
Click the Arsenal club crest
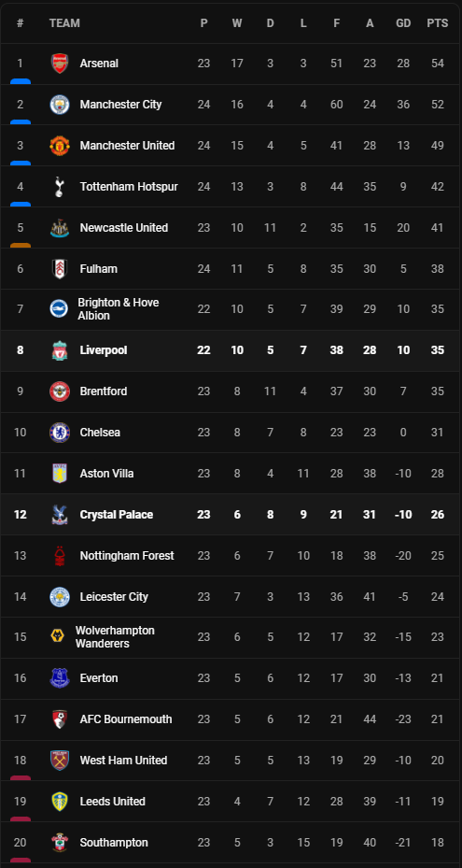click(59, 64)
